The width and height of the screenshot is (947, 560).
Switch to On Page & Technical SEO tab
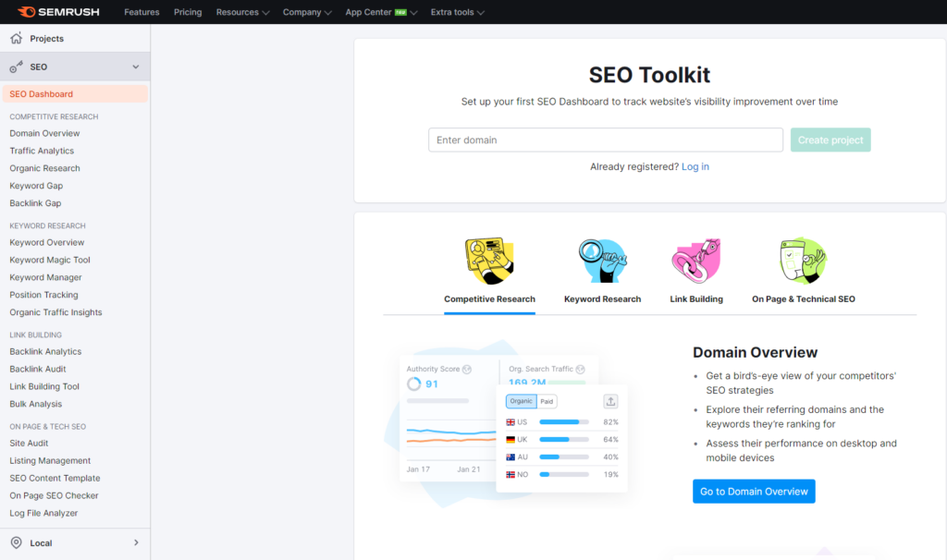[x=804, y=299]
